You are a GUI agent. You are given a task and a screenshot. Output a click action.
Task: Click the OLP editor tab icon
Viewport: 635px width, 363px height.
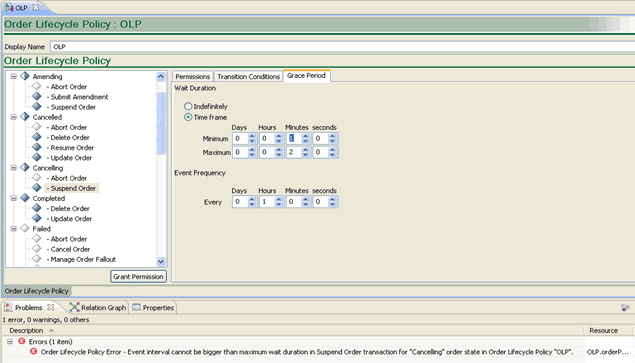coord(9,7)
